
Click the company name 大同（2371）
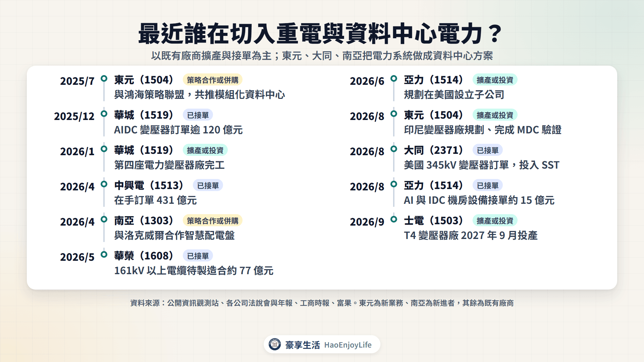434,150
